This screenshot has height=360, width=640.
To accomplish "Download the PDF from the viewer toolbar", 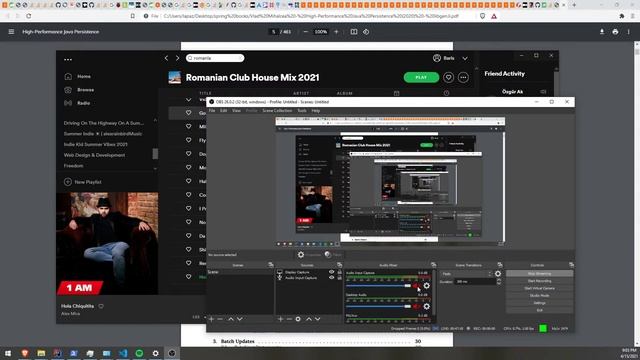I will click(602, 31).
